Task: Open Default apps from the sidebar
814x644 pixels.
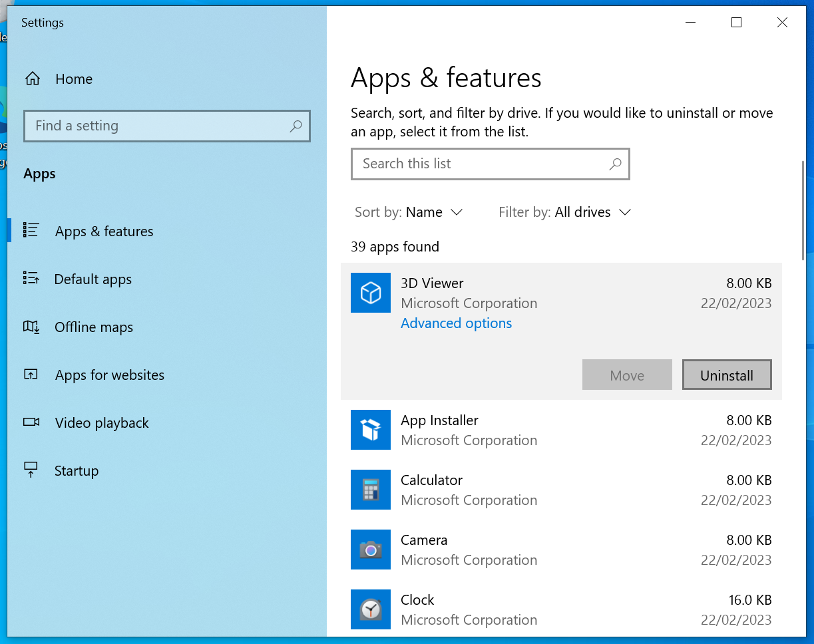Action: pyautogui.click(x=93, y=279)
